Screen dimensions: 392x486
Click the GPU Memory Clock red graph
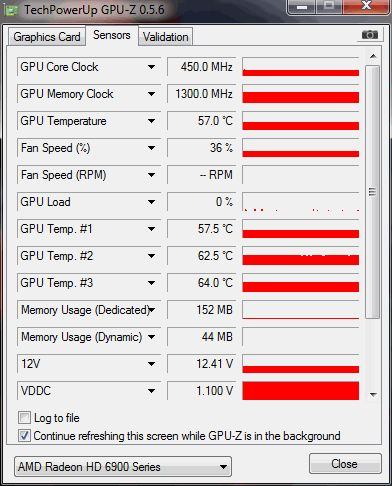(x=301, y=94)
